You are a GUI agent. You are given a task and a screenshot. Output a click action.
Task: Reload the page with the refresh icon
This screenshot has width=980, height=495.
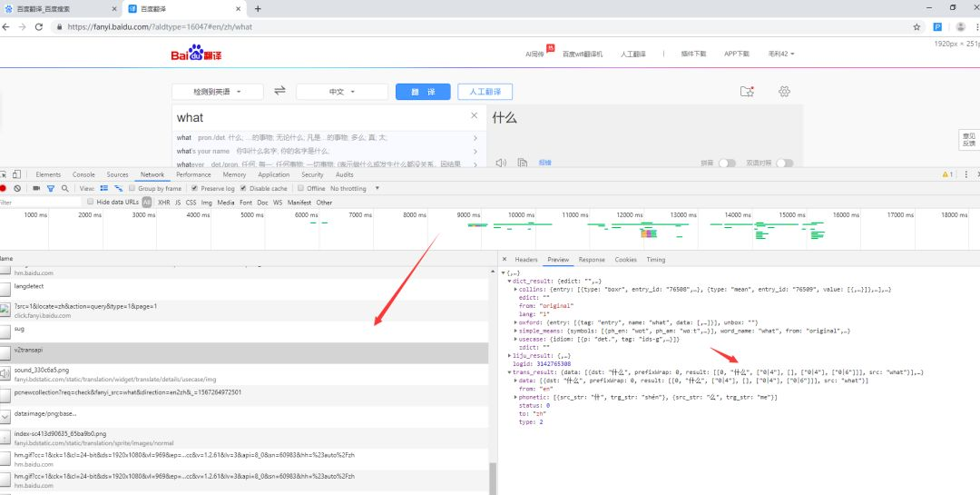point(39,27)
